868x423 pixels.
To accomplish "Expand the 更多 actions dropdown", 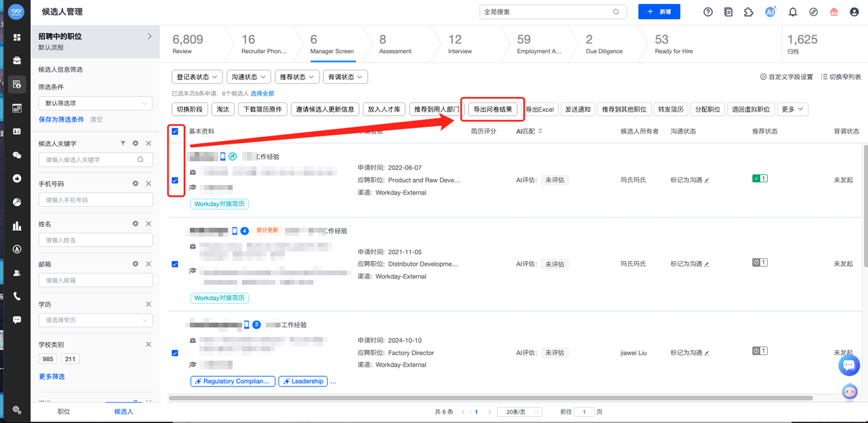I will [x=793, y=109].
